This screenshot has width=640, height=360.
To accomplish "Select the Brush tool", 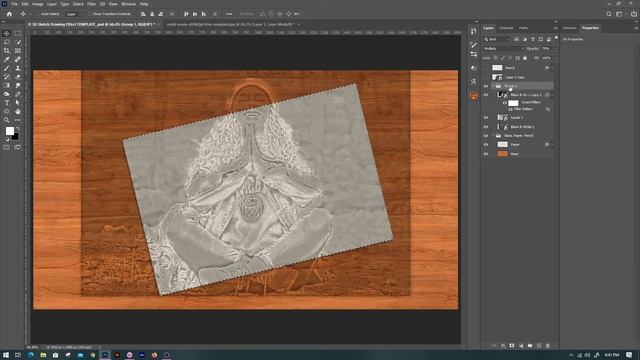I will point(7,68).
